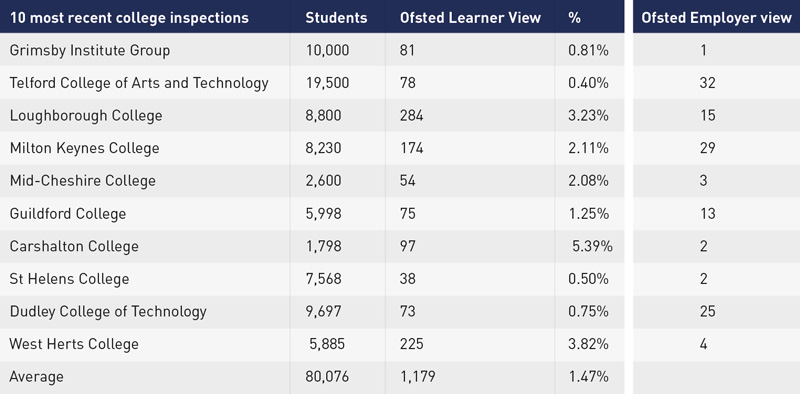This screenshot has height=394, width=800.
Task: Click the percent column header
Action: pyautogui.click(x=574, y=17)
